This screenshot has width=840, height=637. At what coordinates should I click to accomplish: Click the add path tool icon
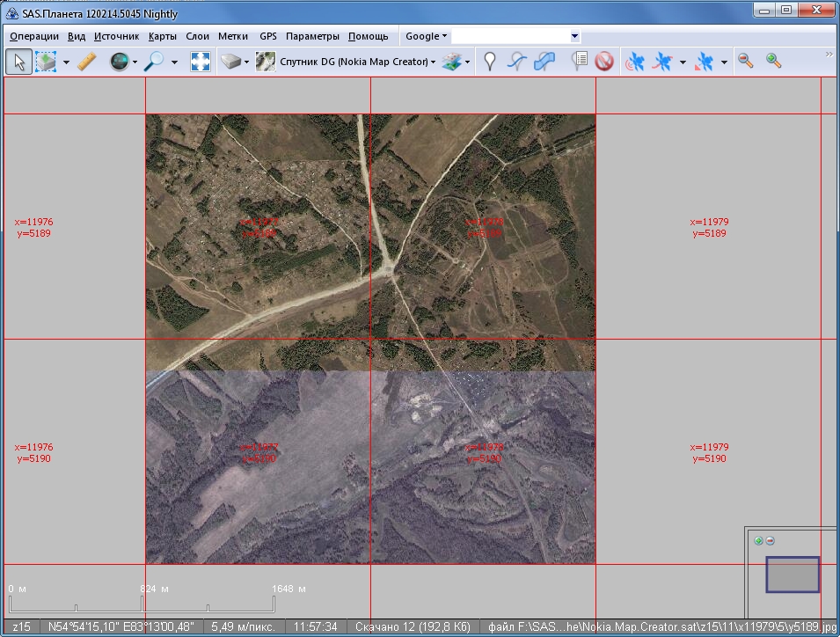click(x=518, y=62)
